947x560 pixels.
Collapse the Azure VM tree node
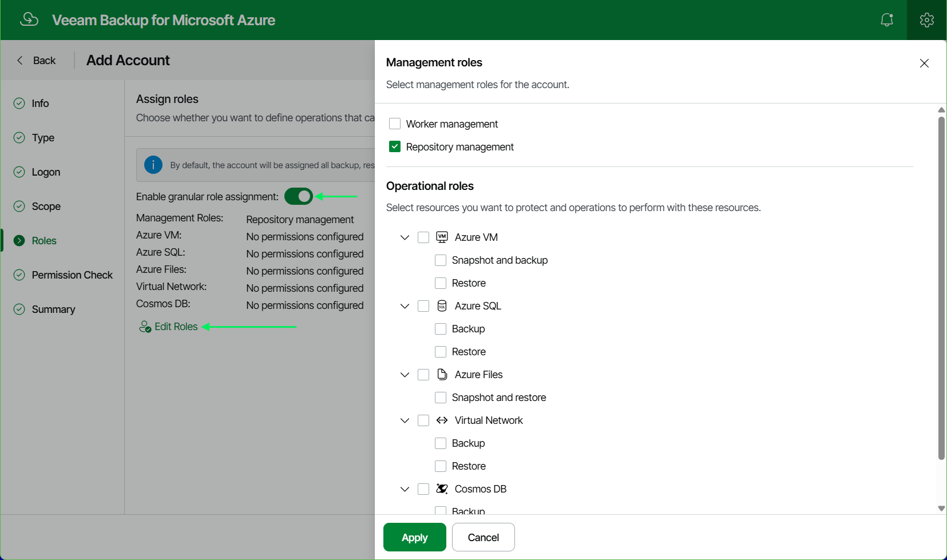pyautogui.click(x=405, y=237)
